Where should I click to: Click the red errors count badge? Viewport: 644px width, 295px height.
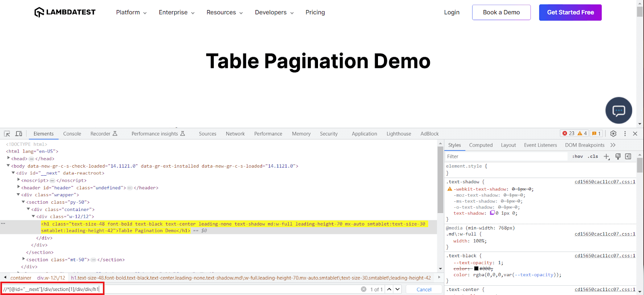tap(568, 133)
